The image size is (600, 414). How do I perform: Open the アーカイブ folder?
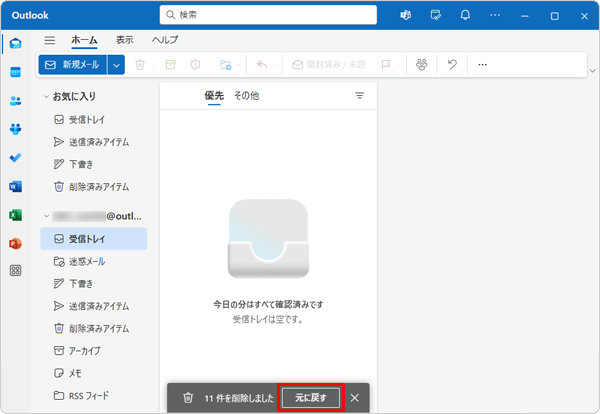(94, 351)
